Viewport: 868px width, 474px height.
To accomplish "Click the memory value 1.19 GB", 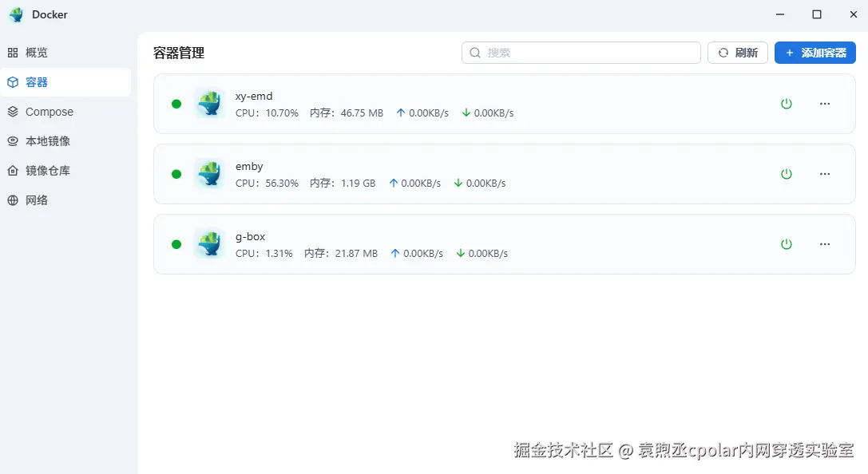I will pyautogui.click(x=359, y=183).
